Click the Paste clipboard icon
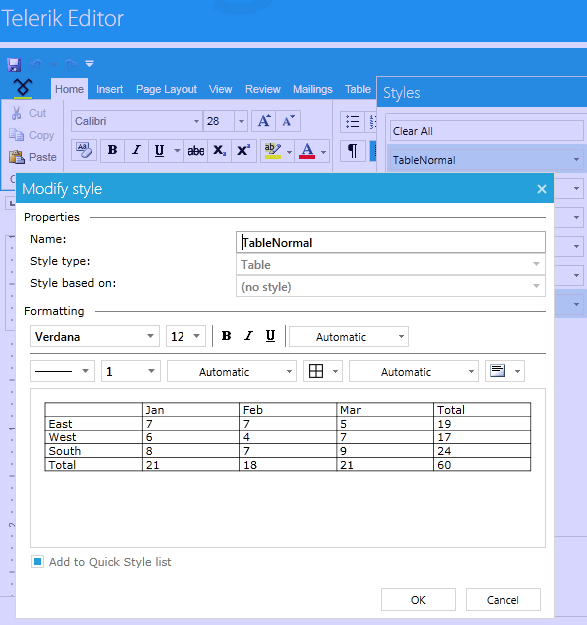The height and width of the screenshot is (625, 587). click(x=17, y=157)
